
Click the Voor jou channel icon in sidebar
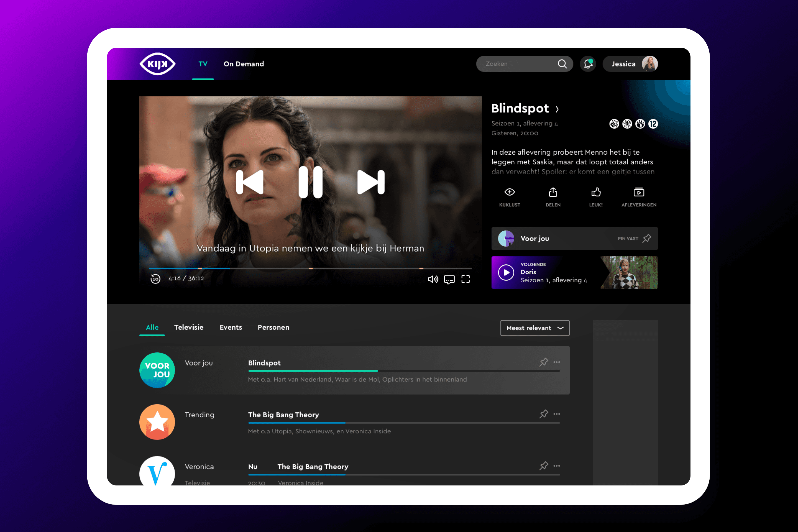point(506,239)
